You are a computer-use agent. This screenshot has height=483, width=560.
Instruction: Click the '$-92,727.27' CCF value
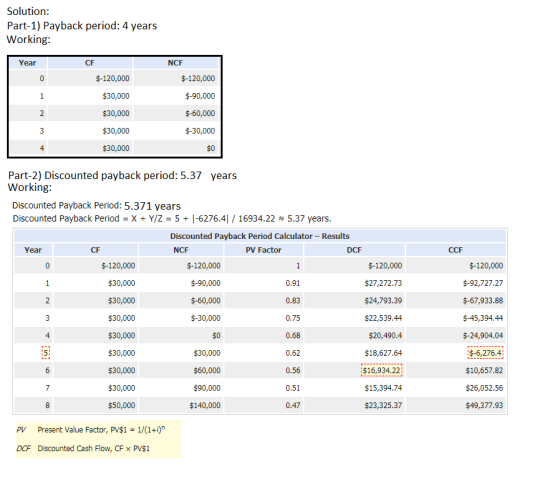point(483,283)
